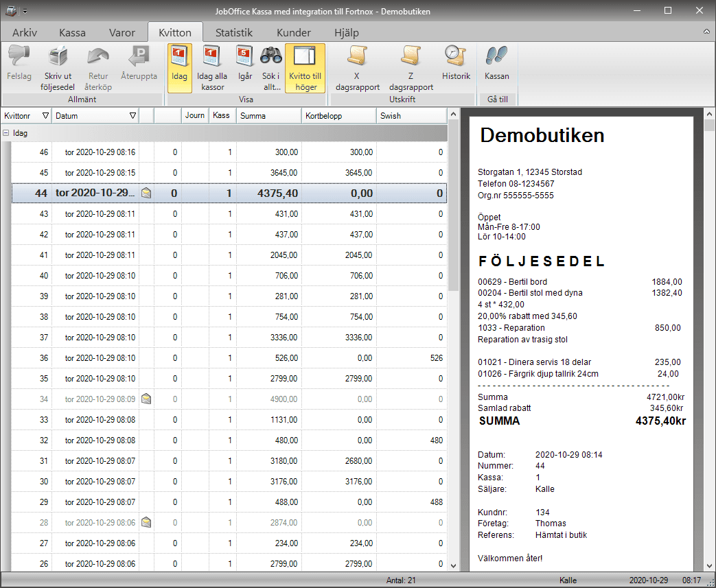Click the Demobutiken title in receipt preview
The image size is (716, 588).
coord(542,135)
